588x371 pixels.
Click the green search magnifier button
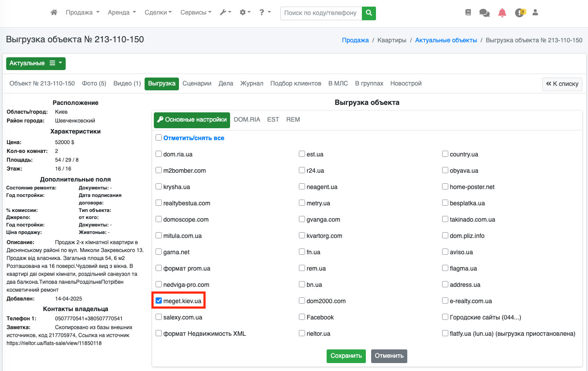point(369,13)
